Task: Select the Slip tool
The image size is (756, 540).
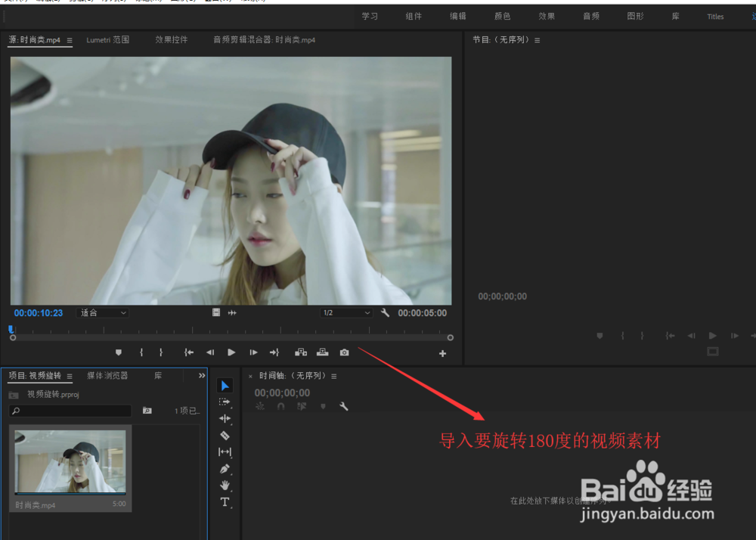Action: pos(225,452)
